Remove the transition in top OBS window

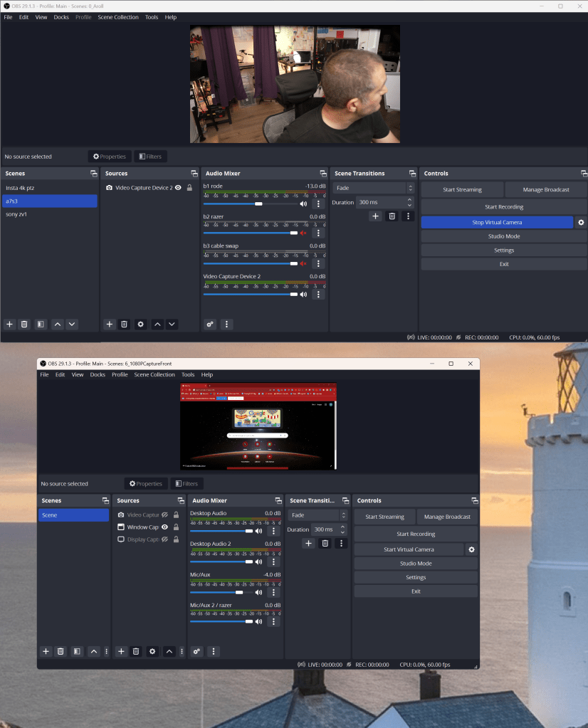point(392,216)
